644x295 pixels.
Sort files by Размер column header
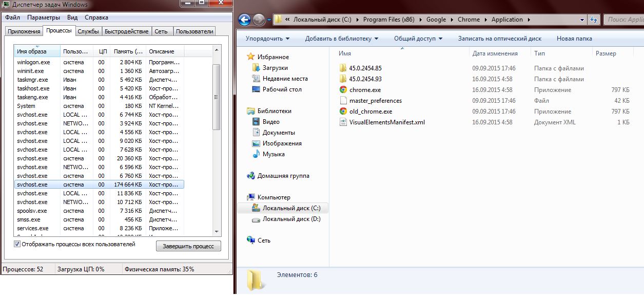pyautogui.click(x=612, y=53)
